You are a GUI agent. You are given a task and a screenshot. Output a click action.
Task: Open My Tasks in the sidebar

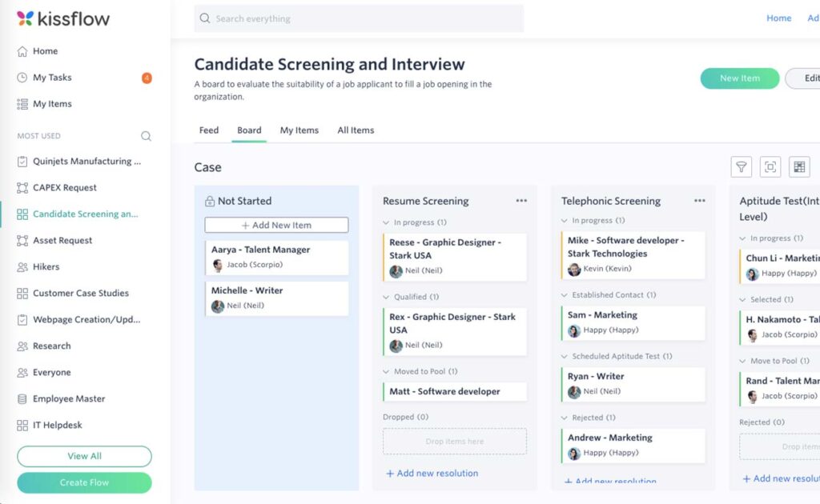52,78
